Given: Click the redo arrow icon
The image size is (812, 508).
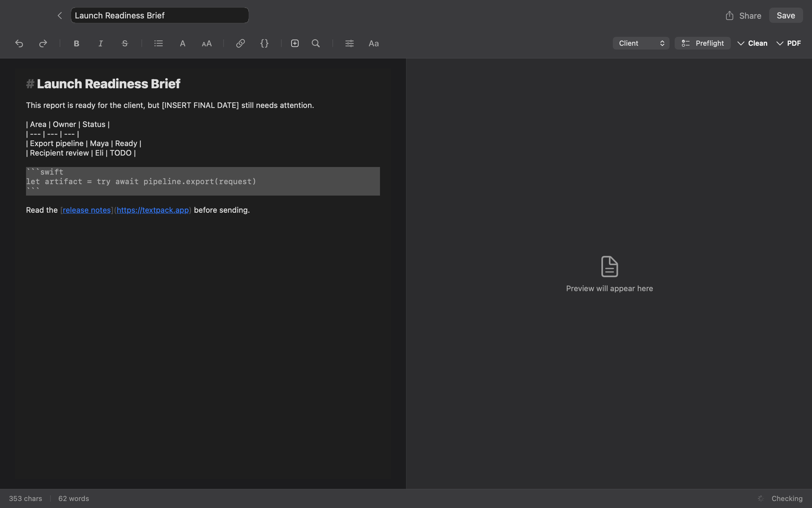Looking at the screenshot, I should point(43,43).
